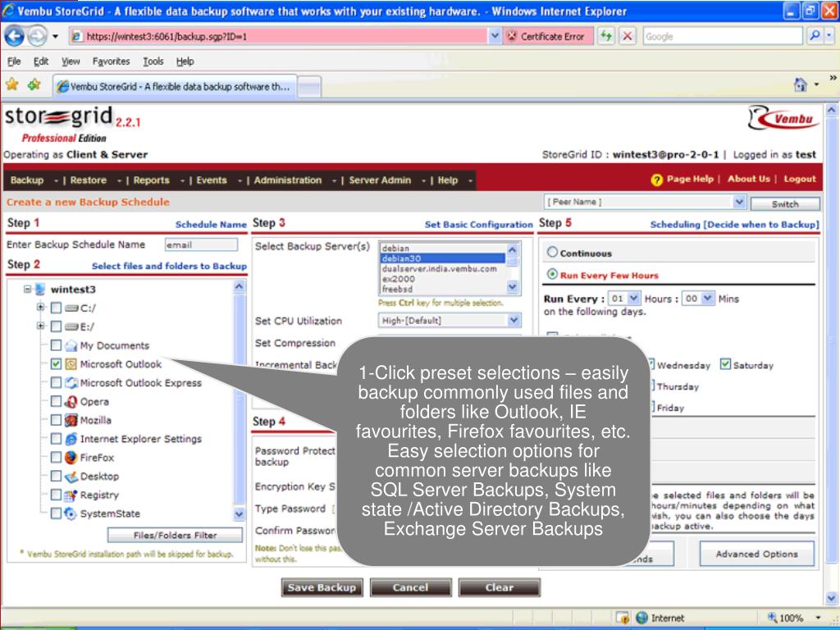Screen dimensions: 840x630
Task: Click the search magnifier icon
Action: click(815, 36)
